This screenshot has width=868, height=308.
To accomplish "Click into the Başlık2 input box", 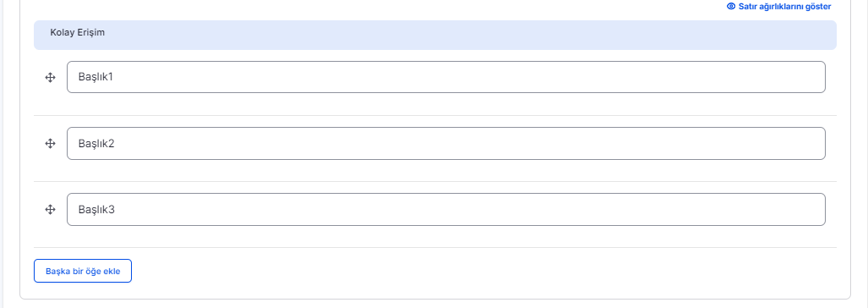I will [446, 144].
